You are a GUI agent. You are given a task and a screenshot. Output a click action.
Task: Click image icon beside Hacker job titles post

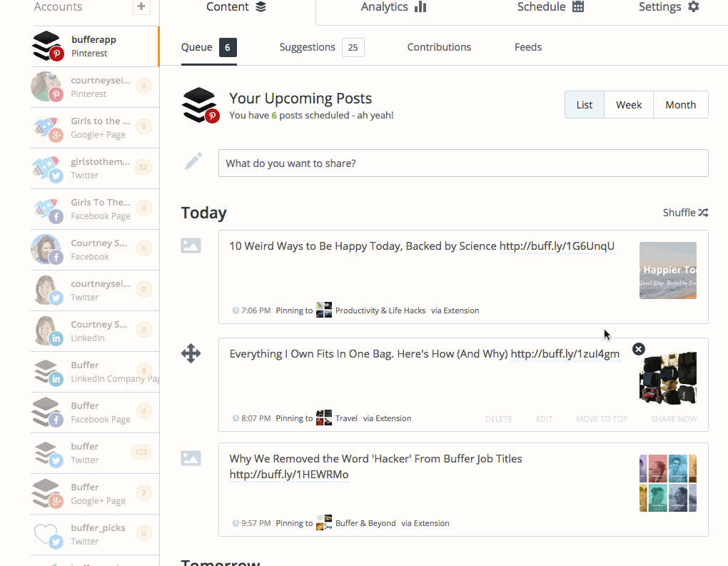pyautogui.click(x=191, y=458)
